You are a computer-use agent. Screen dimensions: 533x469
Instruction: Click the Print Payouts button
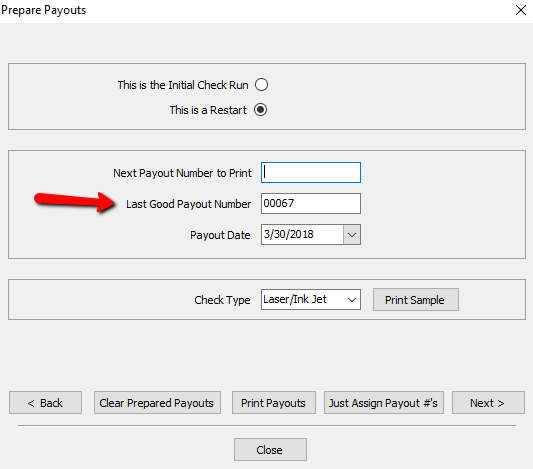(274, 403)
